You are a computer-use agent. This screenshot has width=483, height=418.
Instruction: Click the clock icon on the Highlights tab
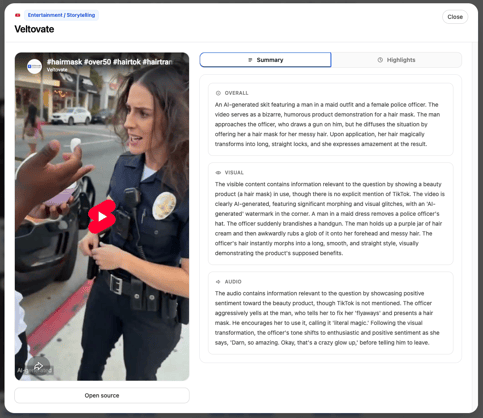(380, 60)
